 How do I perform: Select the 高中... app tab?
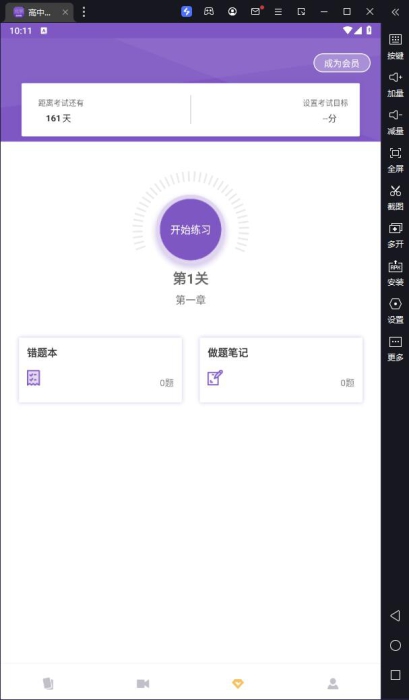tap(40, 12)
